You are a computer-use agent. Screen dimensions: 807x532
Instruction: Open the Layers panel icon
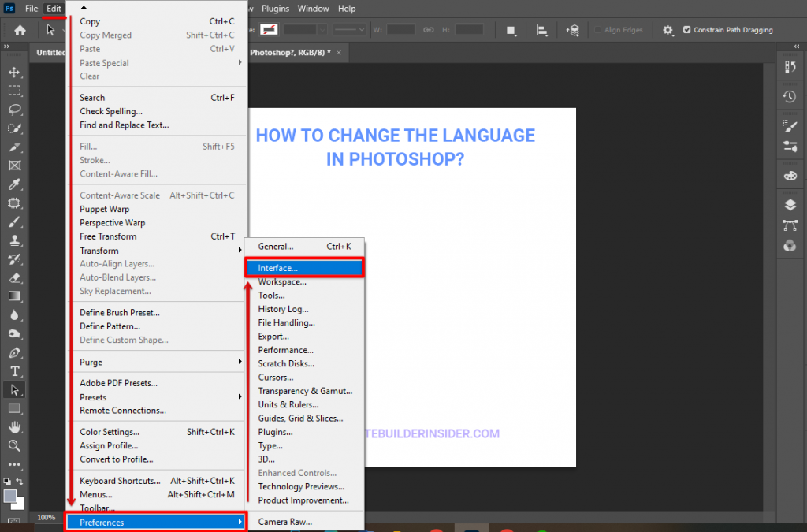coord(790,205)
